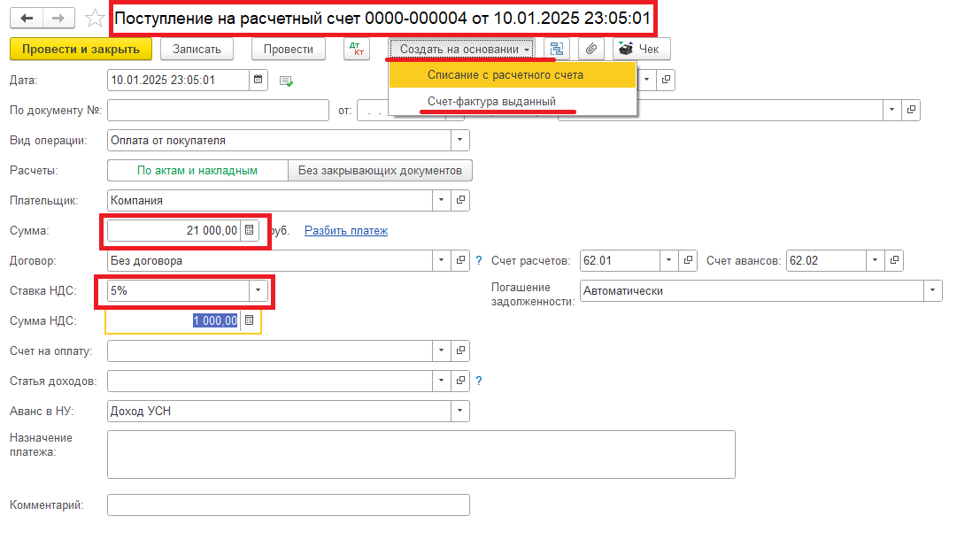Add document to favorites with star
The image size is (980, 547).
94,19
